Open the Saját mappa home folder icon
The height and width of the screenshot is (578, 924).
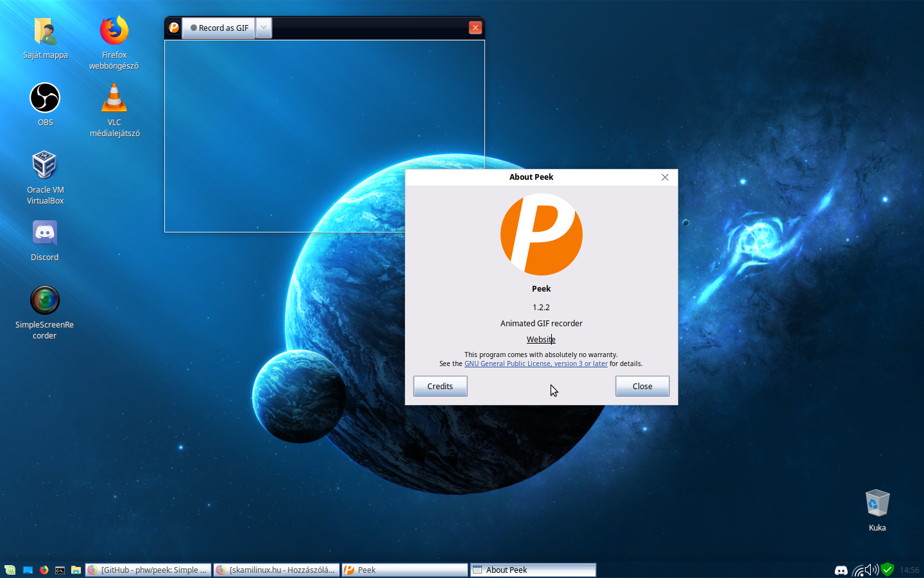point(45,39)
